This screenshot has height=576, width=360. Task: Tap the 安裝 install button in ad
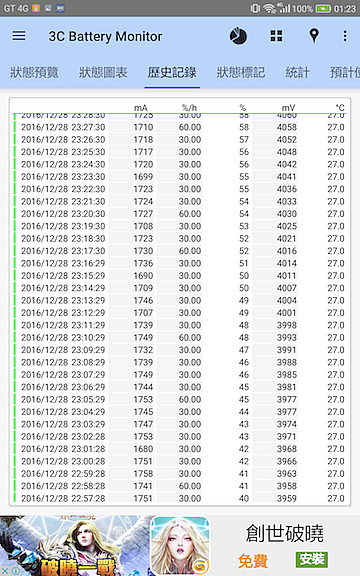pos(312,559)
